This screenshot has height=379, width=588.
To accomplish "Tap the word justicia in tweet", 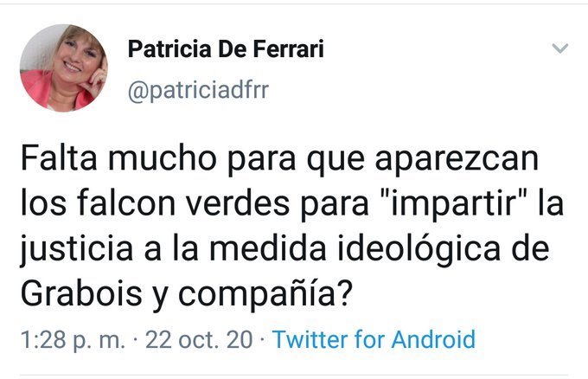I will pyautogui.click(x=76, y=248).
